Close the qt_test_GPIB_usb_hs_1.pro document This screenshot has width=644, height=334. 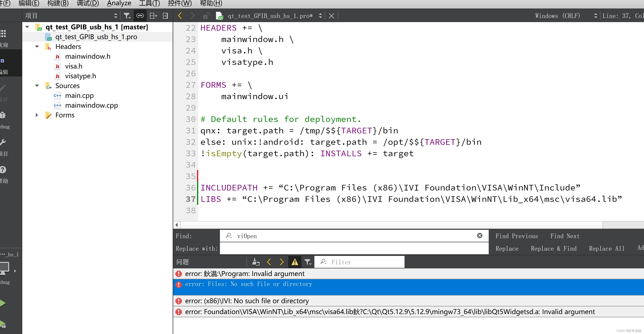point(331,16)
